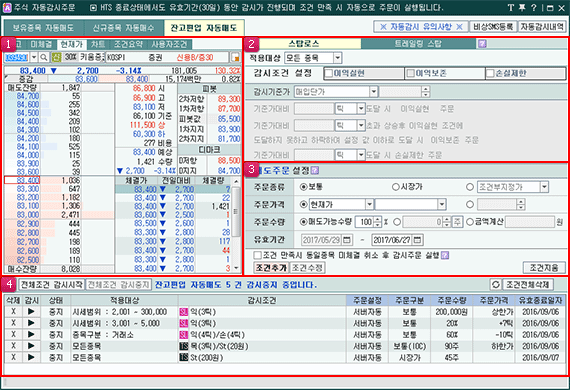
Task: Click the 감시기준가 value stepper arrows
Action: [425, 92]
